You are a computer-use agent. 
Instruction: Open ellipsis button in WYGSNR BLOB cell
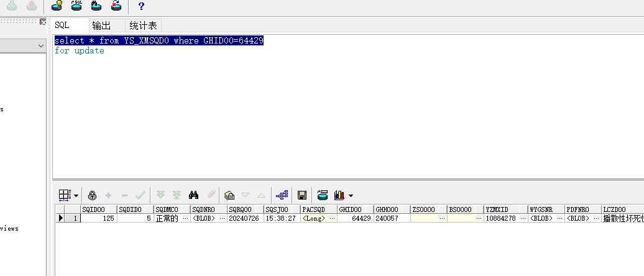[560, 218]
